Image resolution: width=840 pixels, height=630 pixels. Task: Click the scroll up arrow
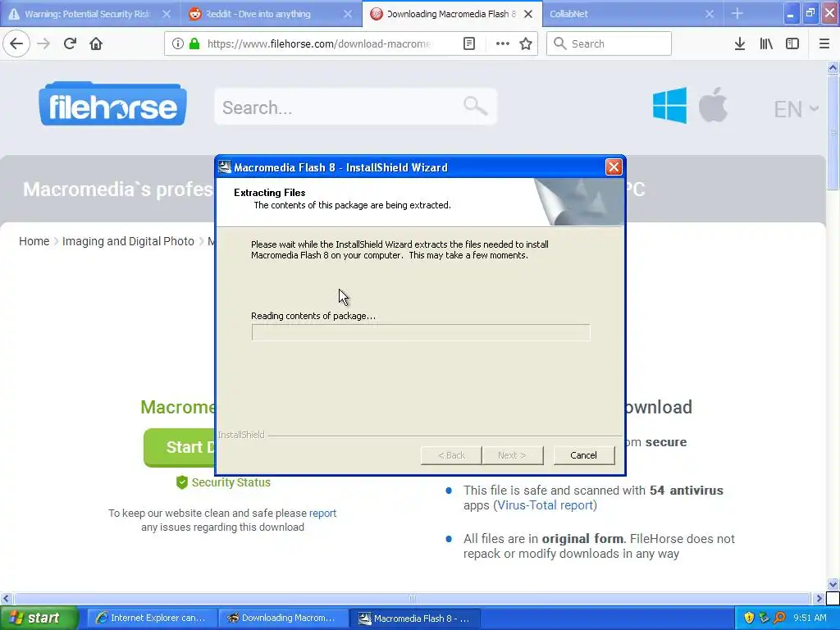pyautogui.click(x=833, y=67)
